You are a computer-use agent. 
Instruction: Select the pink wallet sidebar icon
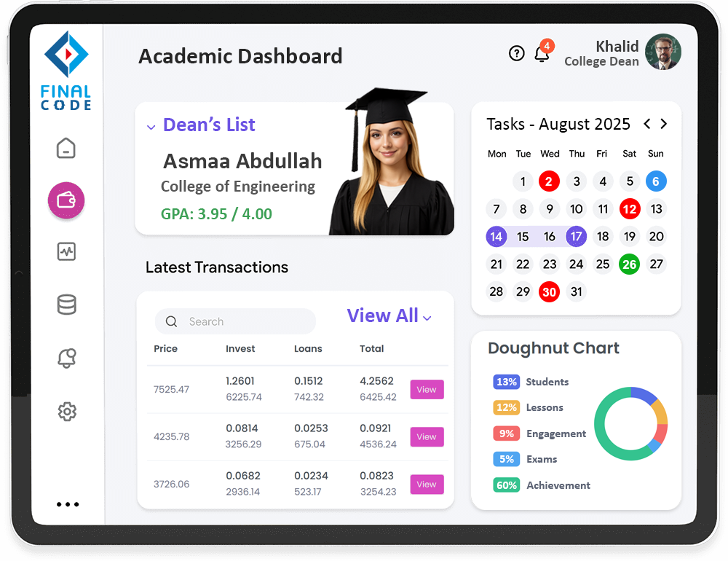click(66, 200)
